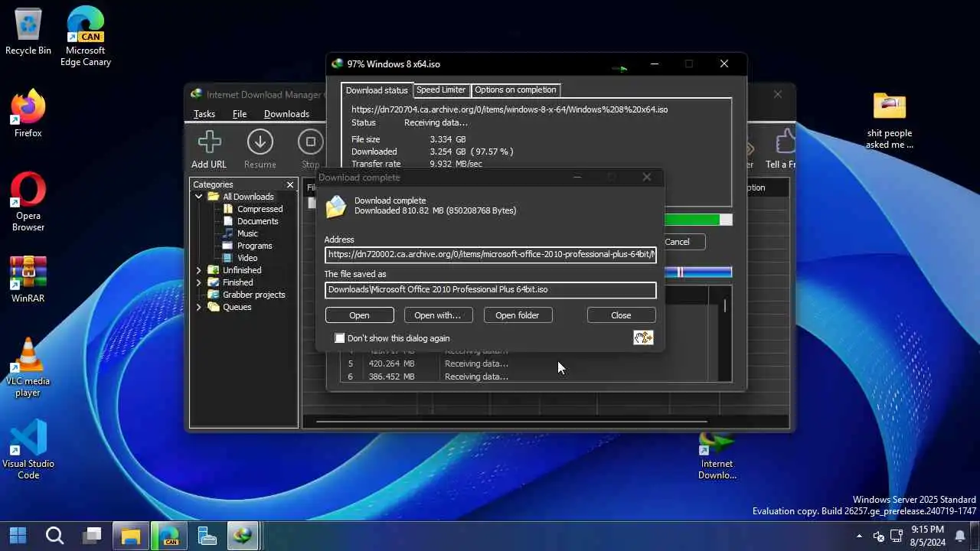Viewport: 980px width, 551px height.
Task: Click the Add URL toolbar icon
Action: [209, 142]
